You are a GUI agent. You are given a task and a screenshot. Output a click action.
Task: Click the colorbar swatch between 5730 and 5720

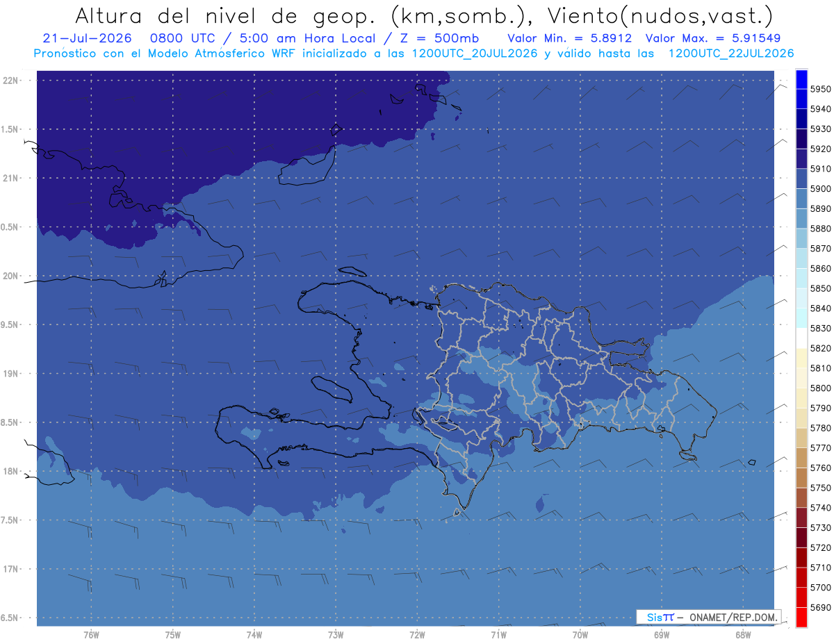coord(801,537)
